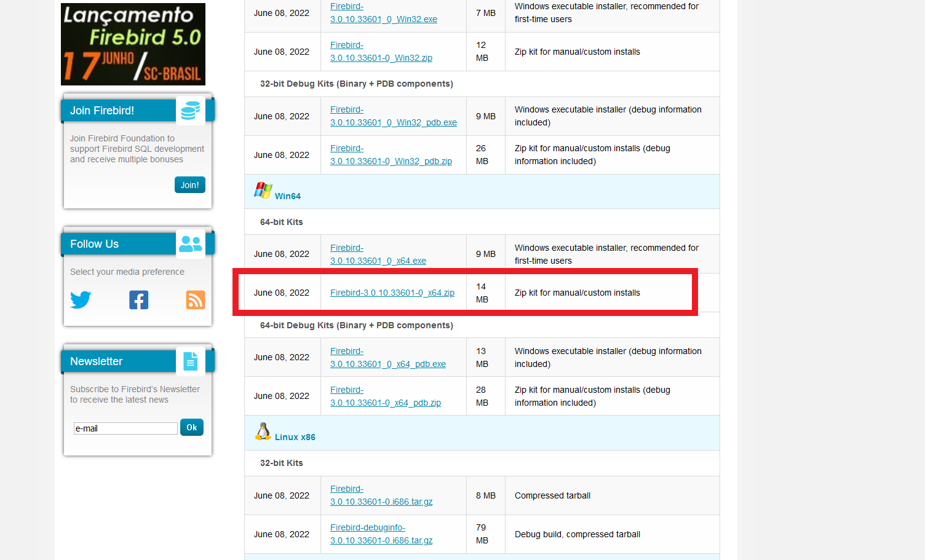Click the Join Firebird database coins icon
This screenshot has width=925, height=560.
(x=190, y=111)
